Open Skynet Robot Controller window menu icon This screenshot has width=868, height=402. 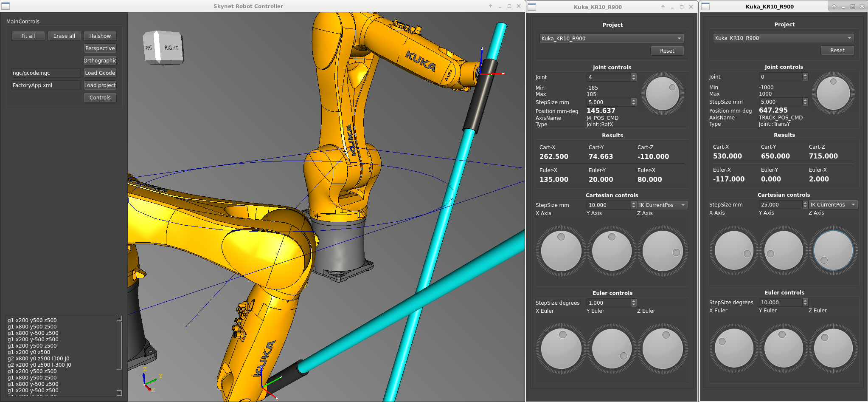(x=6, y=6)
